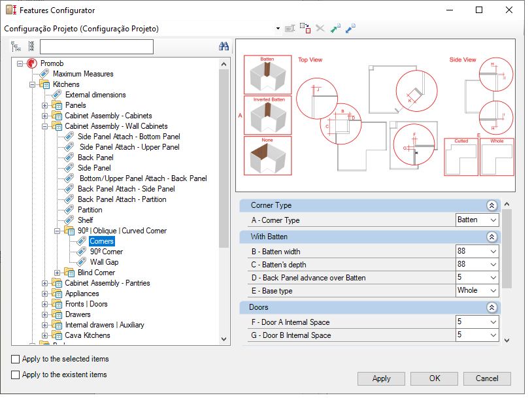
Task: Click the Cava Kitchens folder icon
Action: [x=57, y=335]
